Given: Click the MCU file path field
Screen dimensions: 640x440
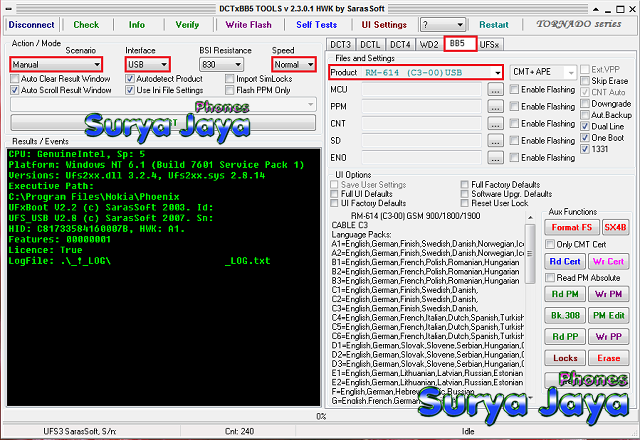Looking at the screenshot, I should [421, 89].
